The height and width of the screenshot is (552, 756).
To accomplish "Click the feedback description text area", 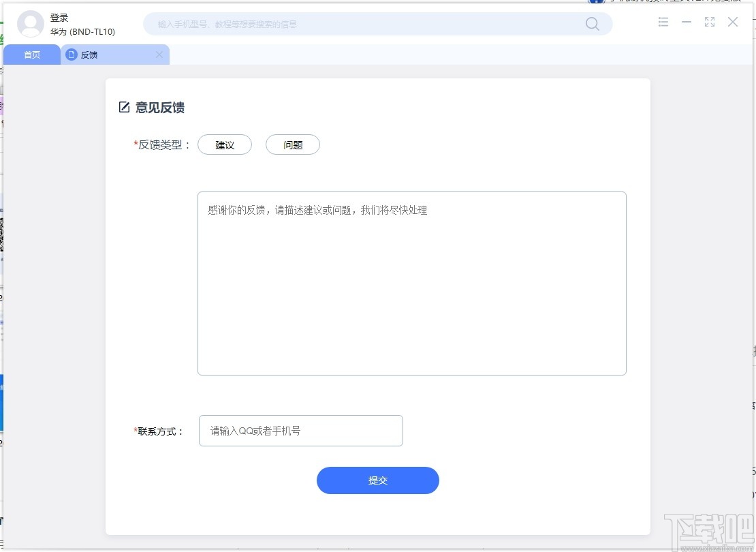I will coord(411,283).
